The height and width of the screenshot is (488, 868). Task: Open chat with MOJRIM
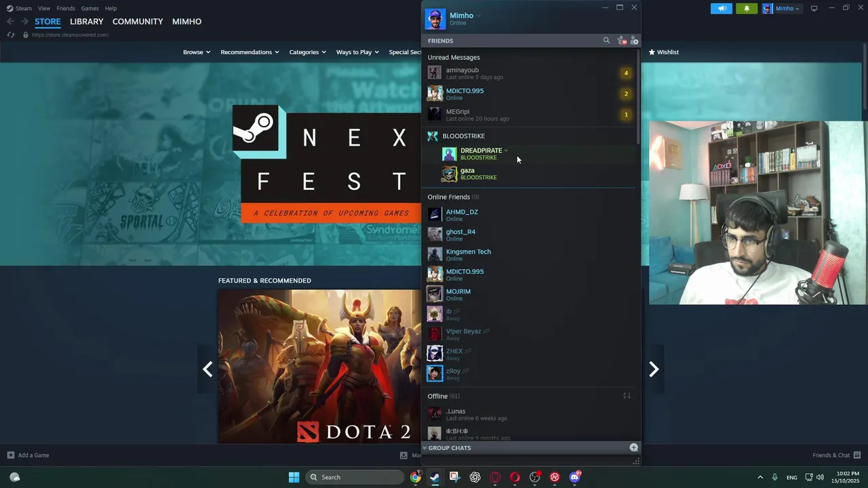529,294
